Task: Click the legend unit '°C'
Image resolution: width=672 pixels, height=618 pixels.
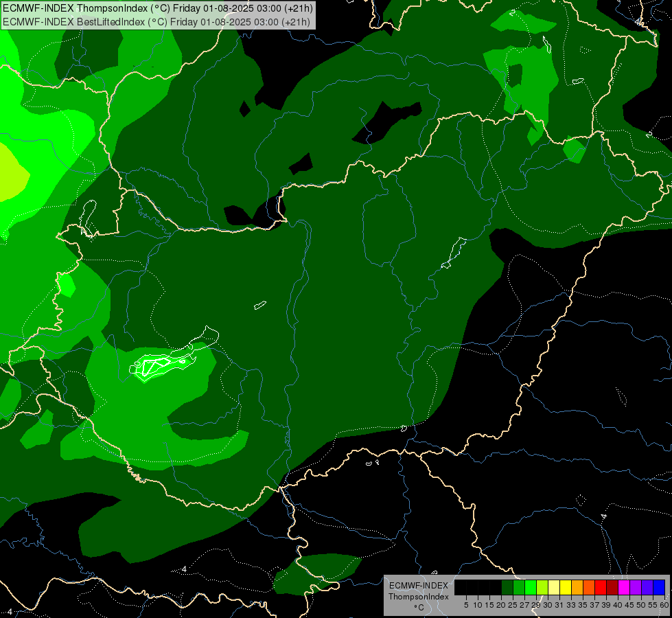Action: [419, 608]
